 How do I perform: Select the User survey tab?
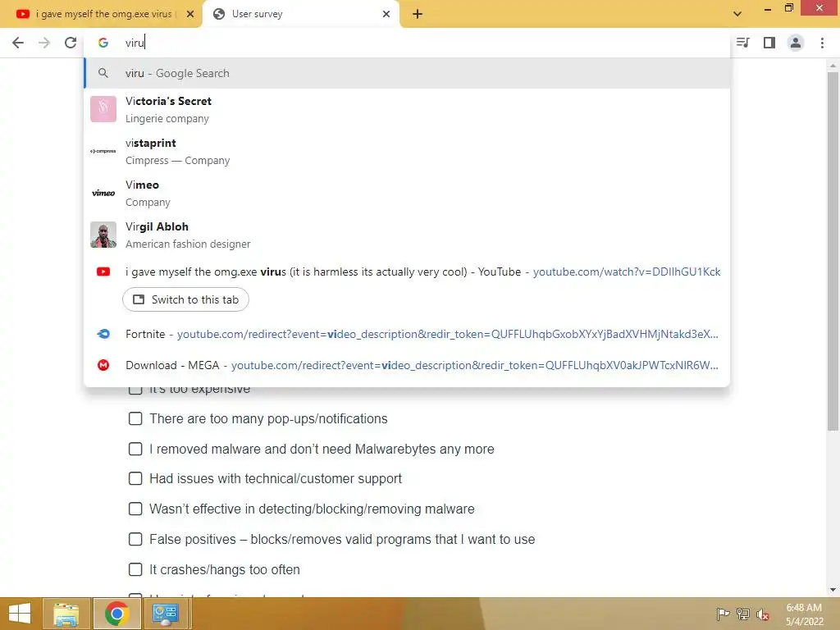point(300,14)
